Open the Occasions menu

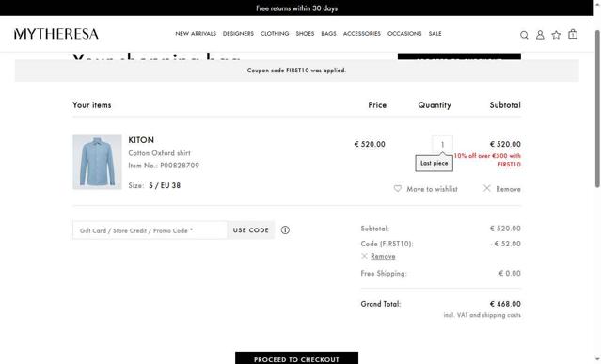pyautogui.click(x=404, y=34)
